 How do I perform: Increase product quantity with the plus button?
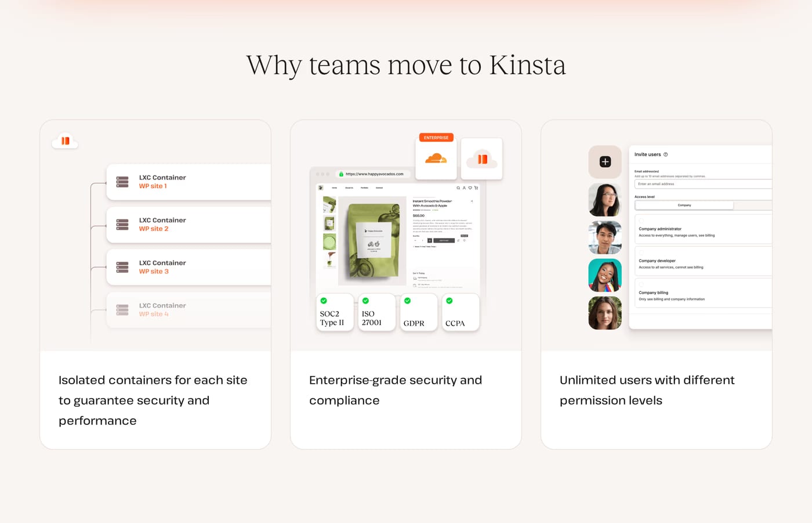tap(430, 240)
